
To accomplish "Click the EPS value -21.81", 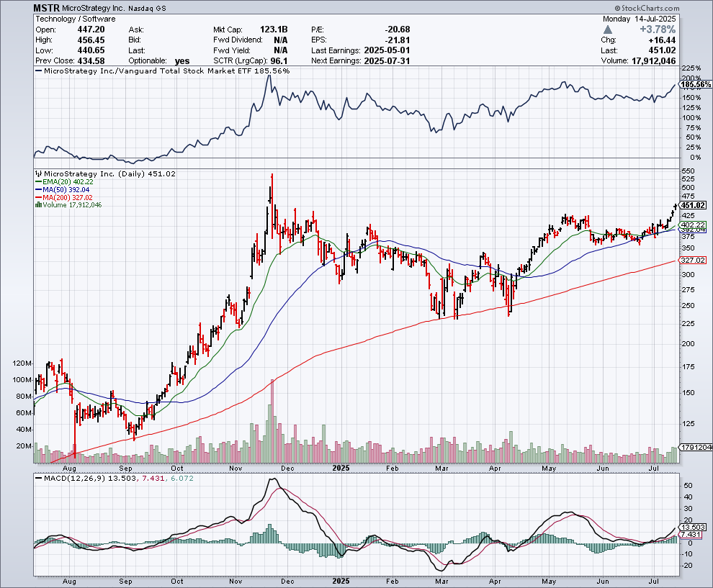I will click(397, 40).
